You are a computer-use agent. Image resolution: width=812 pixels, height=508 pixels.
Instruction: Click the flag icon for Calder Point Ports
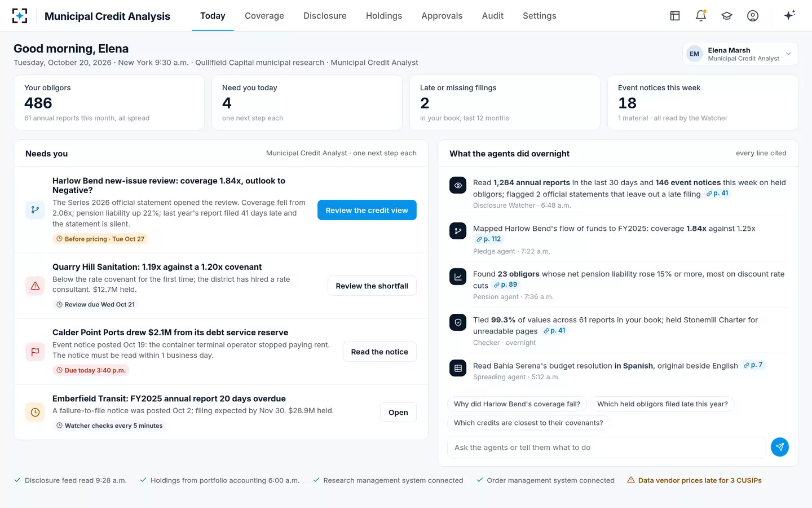coord(35,352)
